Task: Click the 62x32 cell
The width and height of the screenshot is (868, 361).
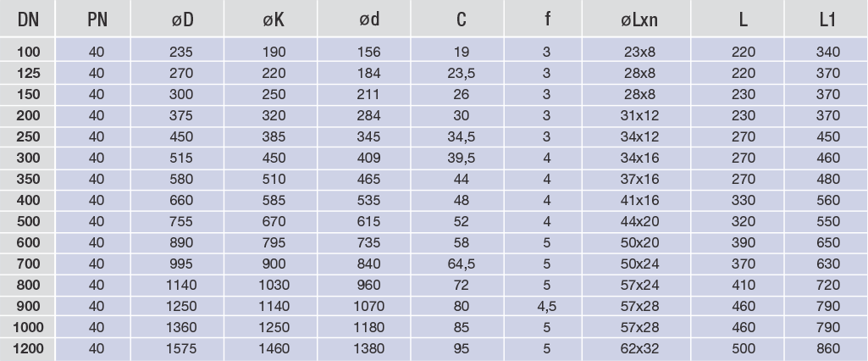Action: click(639, 348)
